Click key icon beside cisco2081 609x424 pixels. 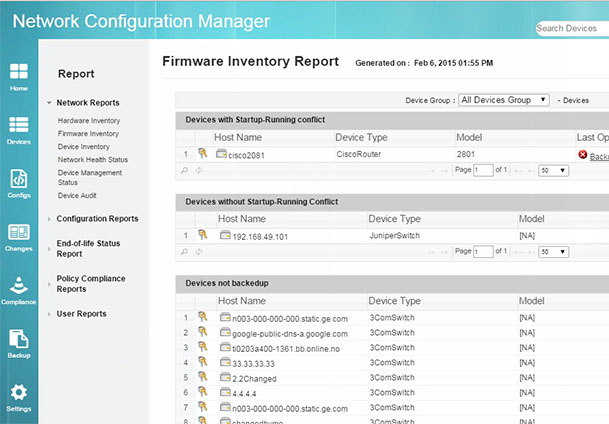203,154
